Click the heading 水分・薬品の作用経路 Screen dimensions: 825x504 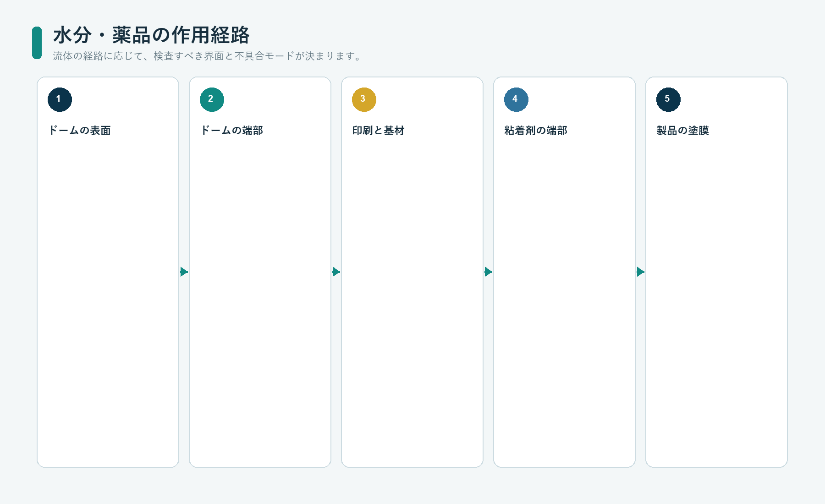151,35
